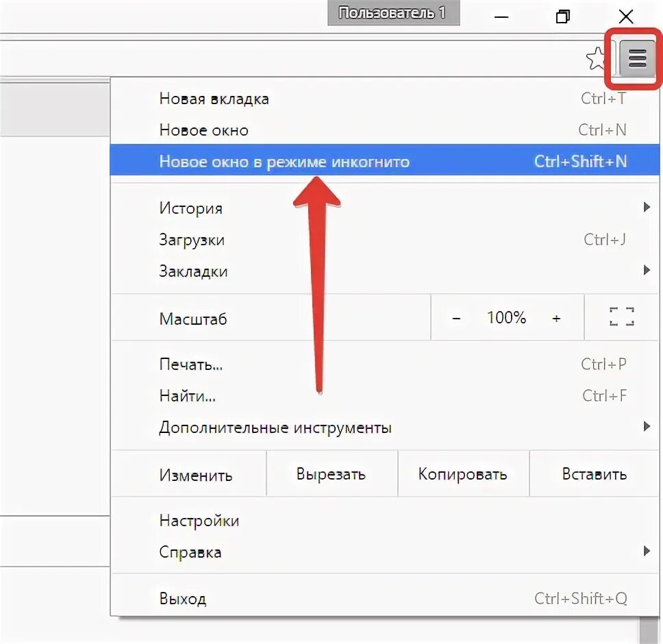Screen dimensions: 663x644
Task: Open the Загрузки menu entry
Action: click(x=385, y=240)
